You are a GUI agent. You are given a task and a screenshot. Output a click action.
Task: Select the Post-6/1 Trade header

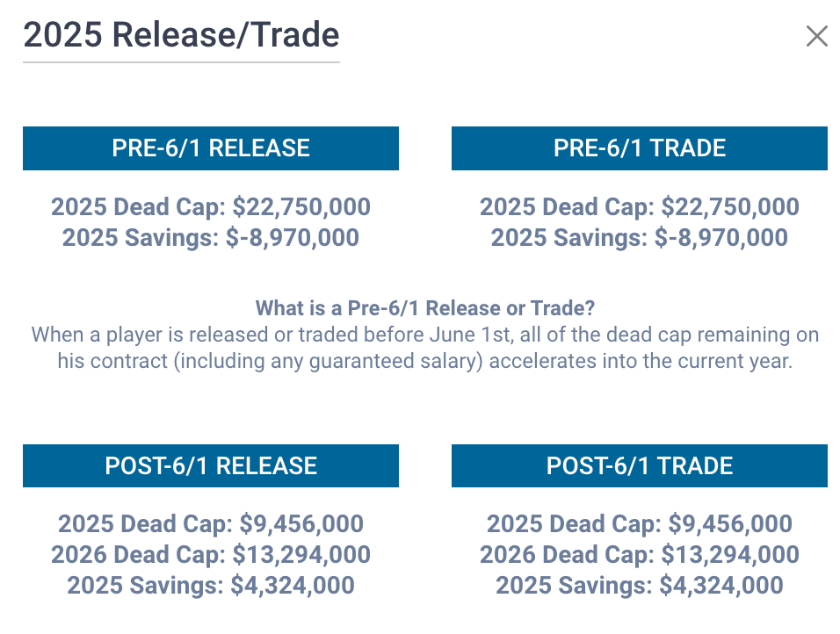point(640,465)
